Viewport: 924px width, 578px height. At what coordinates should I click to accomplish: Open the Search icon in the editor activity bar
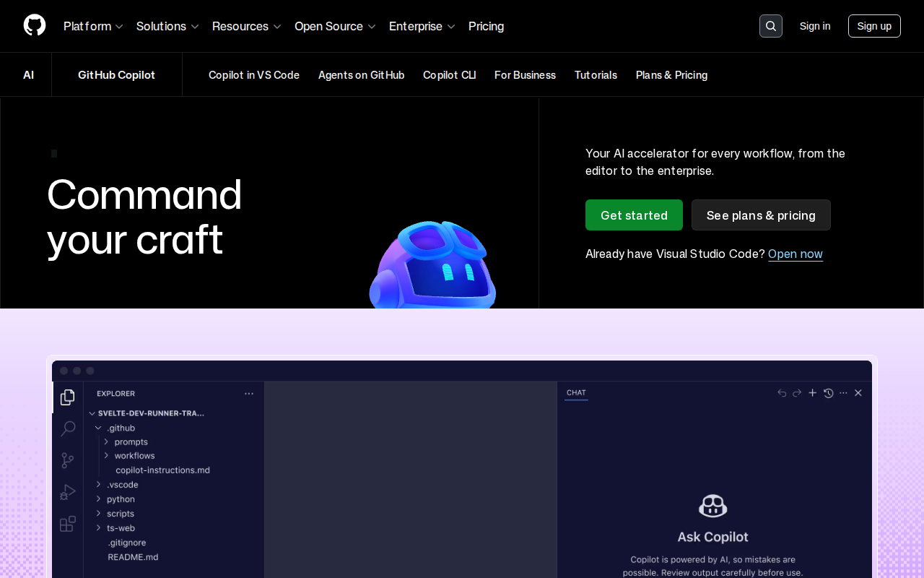68,428
